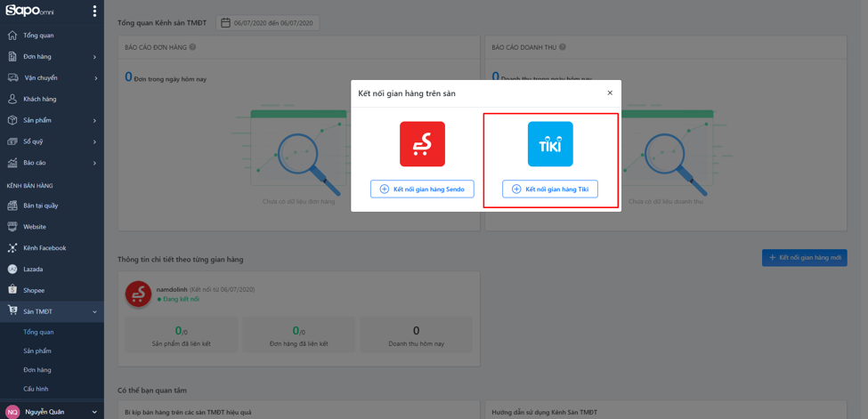Click the Website icon in sidebar
The height and width of the screenshot is (419, 868).
click(x=12, y=227)
